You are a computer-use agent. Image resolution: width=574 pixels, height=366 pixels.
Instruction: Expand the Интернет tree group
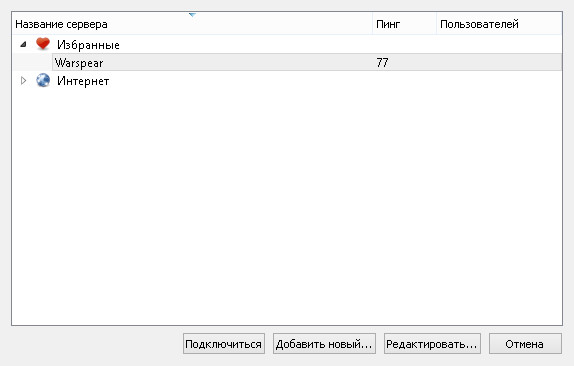pos(23,81)
